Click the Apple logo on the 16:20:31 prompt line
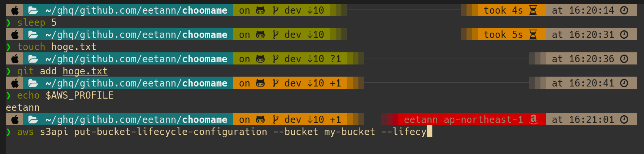Image resolution: width=644 pixels, height=154 pixels. click(x=15, y=35)
